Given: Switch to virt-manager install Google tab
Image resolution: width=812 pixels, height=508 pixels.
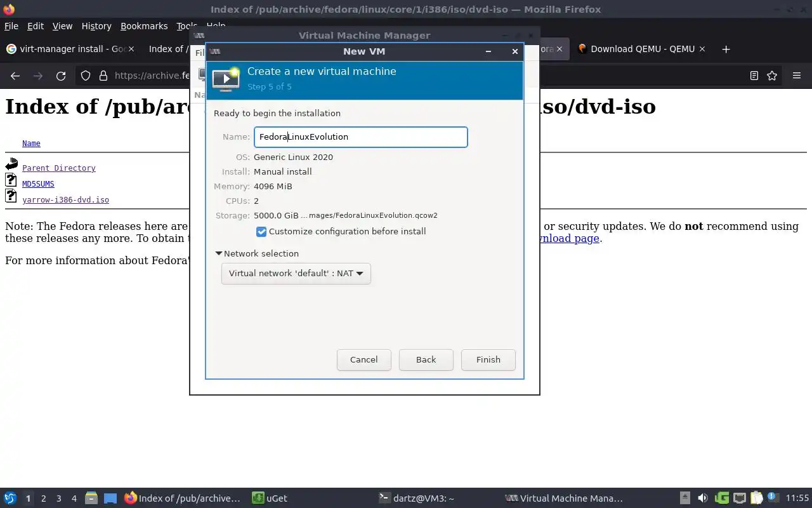Looking at the screenshot, I should tap(67, 49).
